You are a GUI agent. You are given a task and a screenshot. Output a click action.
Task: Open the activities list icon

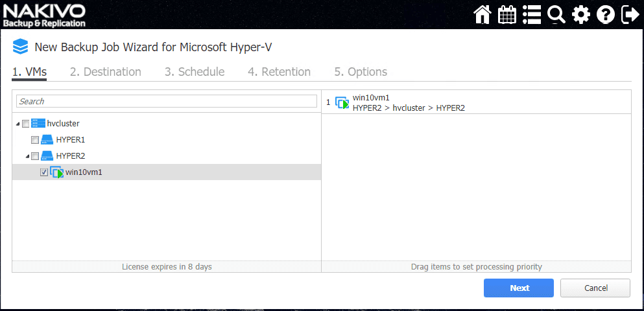click(x=531, y=15)
